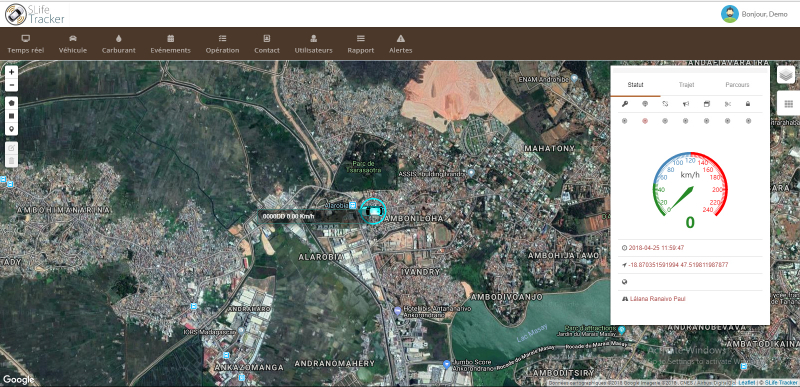
Task: Click the hotel pin near Ankorondrano
Action: click(x=397, y=311)
